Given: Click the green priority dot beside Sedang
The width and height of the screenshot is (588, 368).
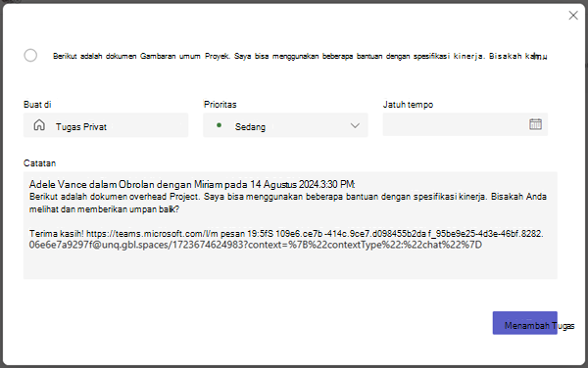Looking at the screenshot, I should [219, 125].
